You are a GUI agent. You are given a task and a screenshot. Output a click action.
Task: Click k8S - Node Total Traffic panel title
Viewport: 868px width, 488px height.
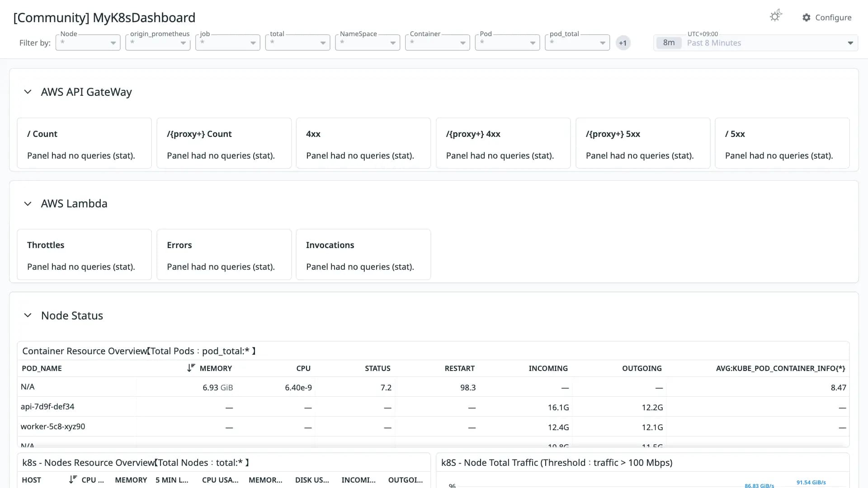(x=557, y=463)
